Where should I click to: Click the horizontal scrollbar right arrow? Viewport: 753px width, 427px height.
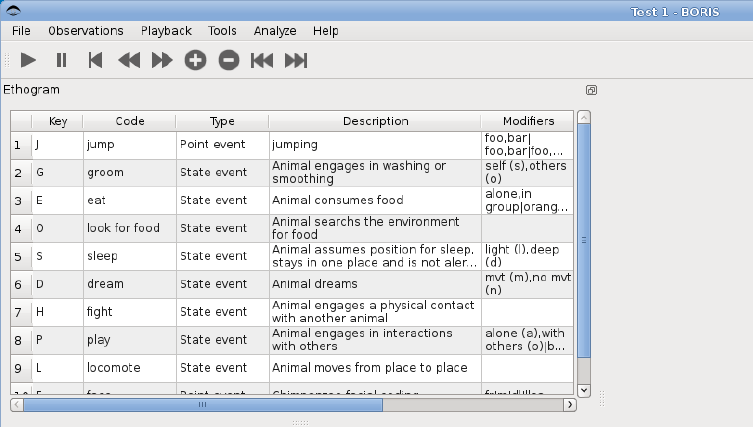(x=570, y=404)
